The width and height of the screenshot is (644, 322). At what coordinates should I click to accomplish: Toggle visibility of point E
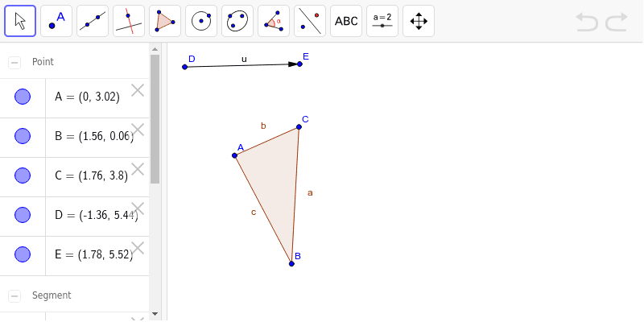click(23, 254)
